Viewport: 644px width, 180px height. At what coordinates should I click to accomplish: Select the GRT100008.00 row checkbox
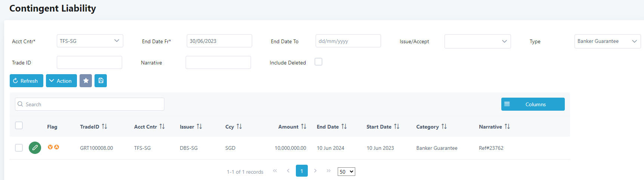(x=19, y=148)
